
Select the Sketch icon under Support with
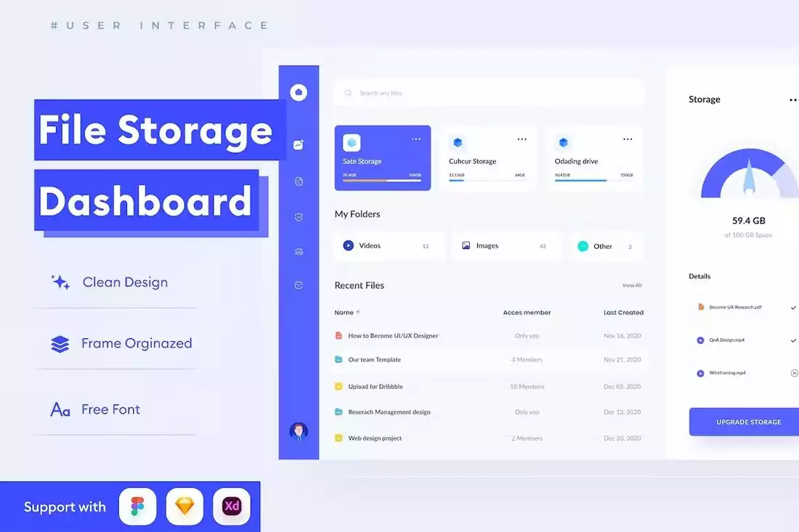184,506
